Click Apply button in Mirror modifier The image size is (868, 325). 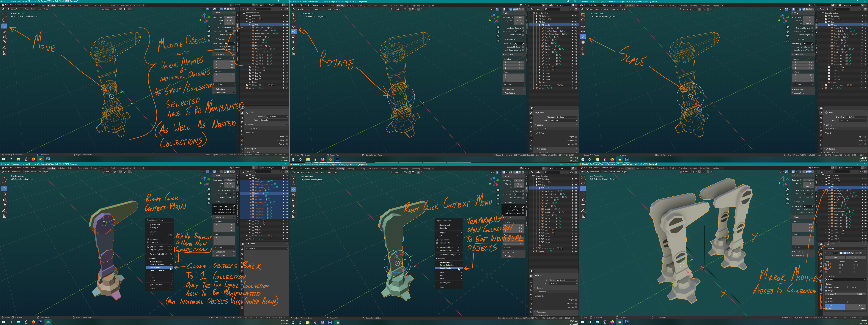(835, 258)
